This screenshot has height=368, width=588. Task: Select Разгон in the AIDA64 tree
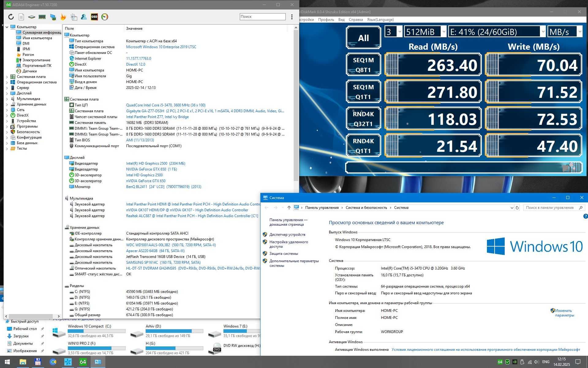[28, 55]
